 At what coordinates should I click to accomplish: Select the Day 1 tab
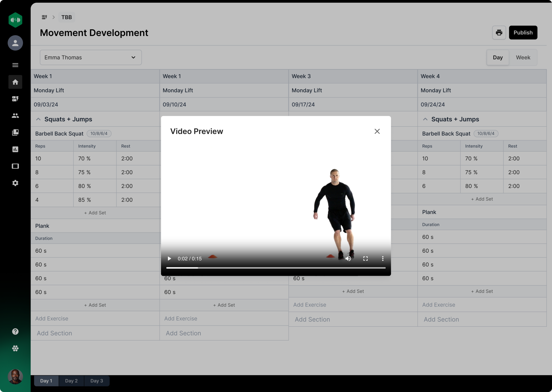click(x=46, y=381)
